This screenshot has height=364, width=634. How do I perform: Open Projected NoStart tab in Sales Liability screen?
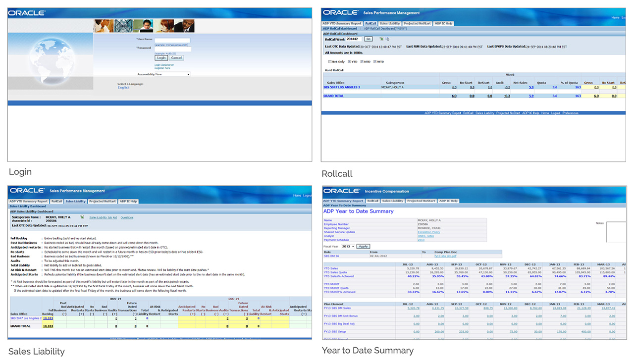coord(104,202)
